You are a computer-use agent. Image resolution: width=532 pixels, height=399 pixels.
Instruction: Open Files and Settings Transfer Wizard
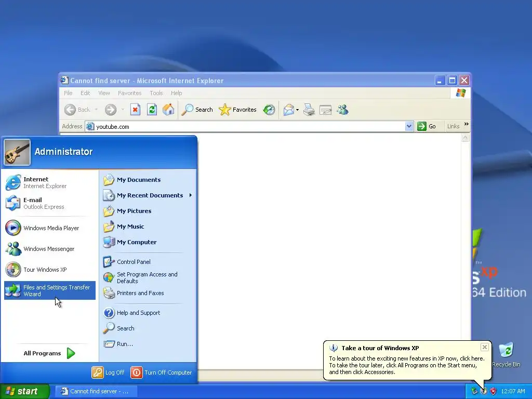(49, 290)
